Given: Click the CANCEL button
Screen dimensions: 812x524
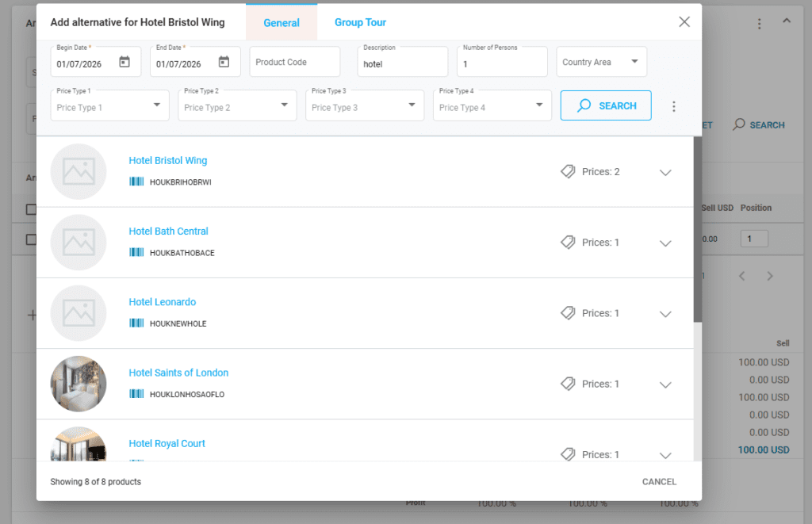Looking at the screenshot, I should [659, 481].
